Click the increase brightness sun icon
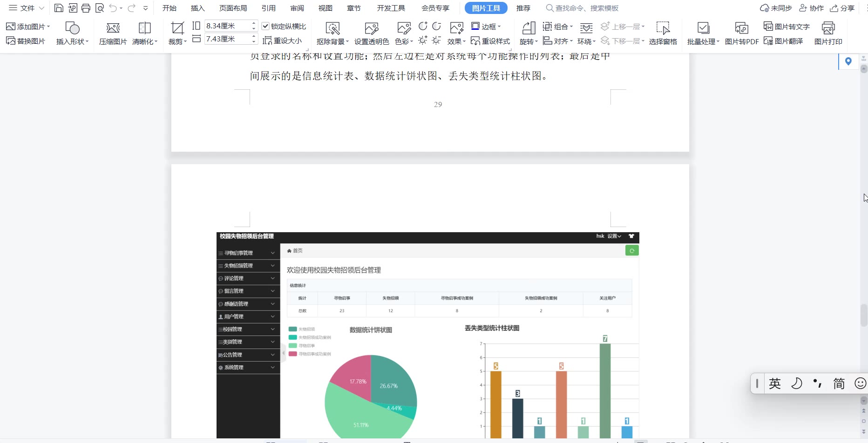The image size is (868, 443). point(423,40)
